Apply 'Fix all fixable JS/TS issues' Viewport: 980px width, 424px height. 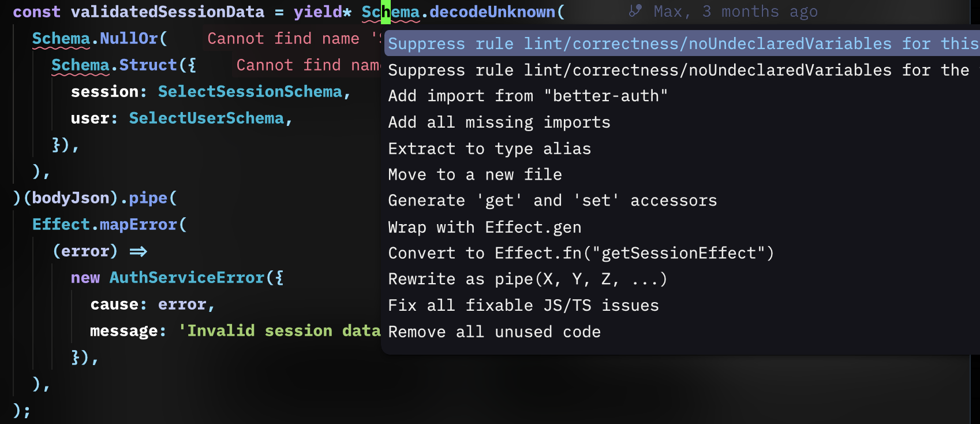point(523,306)
